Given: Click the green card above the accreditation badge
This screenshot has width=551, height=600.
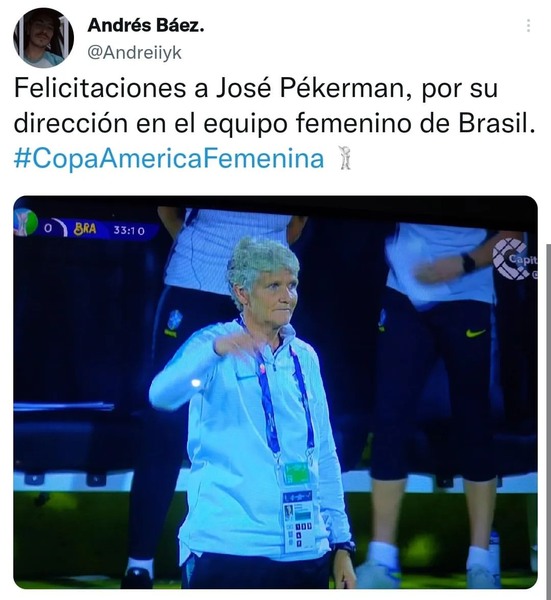Looking at the screenshot, I should pos(297,473).
